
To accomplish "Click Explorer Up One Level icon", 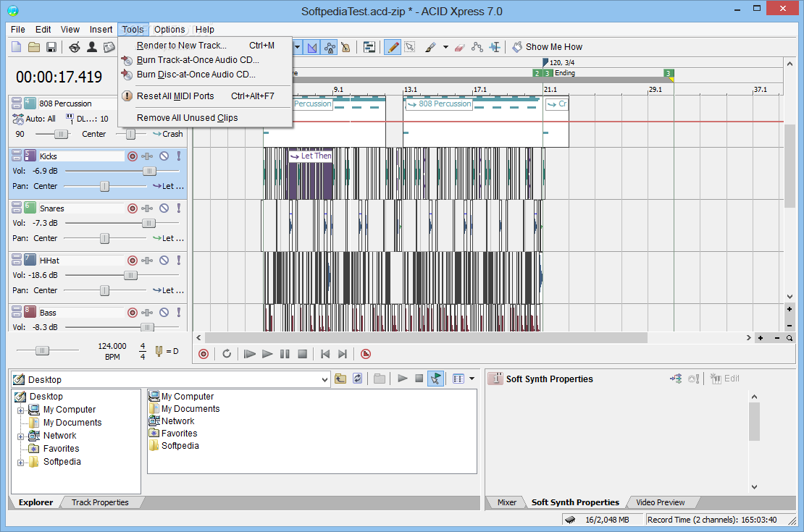I will (340, 379).
